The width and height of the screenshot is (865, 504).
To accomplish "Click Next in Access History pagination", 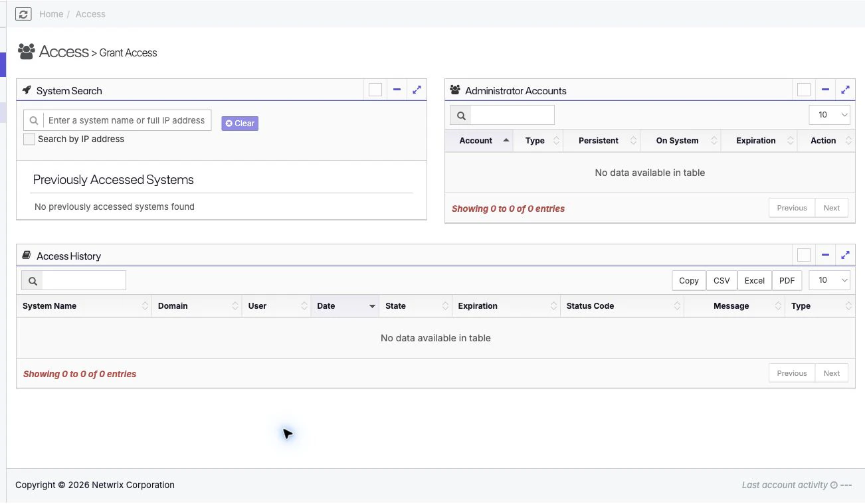I will 832,373.
